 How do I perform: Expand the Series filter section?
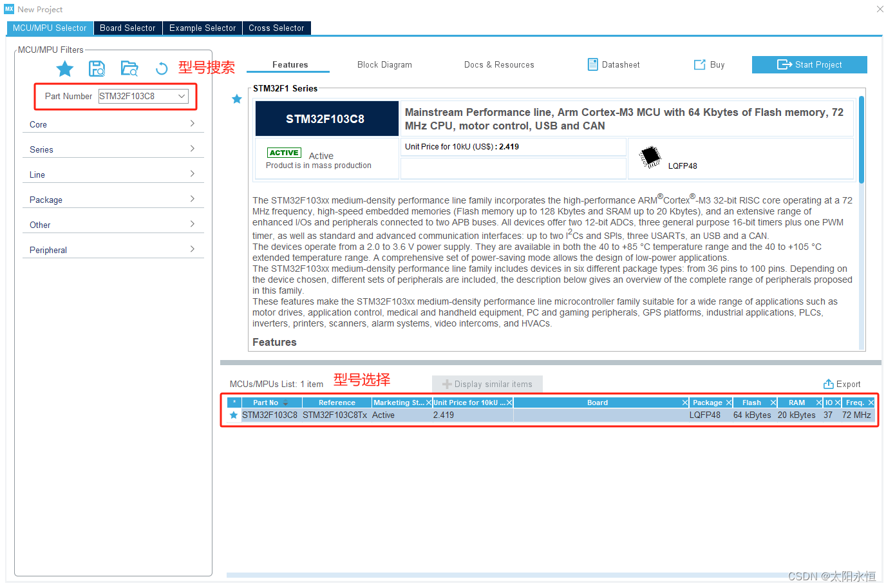click(113, 149)
